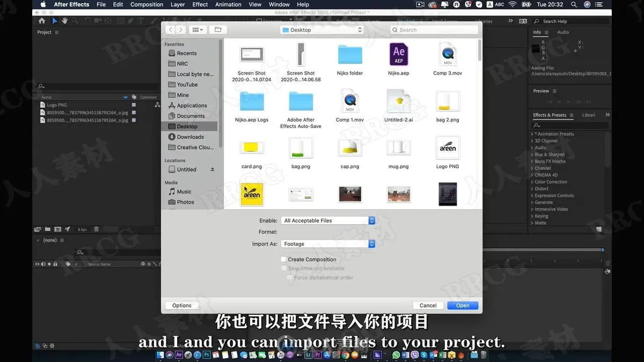The image size is (644, 362).
Task: Open Trash in the Dock
Action: [x=483, y=355]
